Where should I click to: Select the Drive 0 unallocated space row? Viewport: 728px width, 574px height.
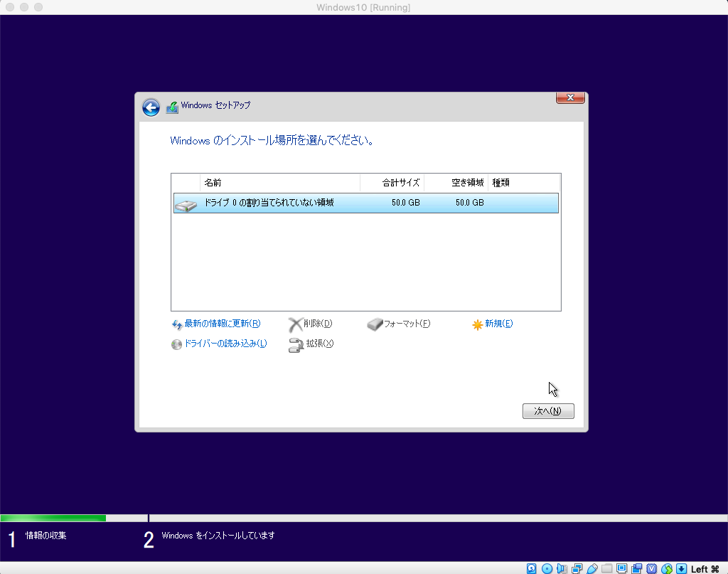(x=366, y=203)
